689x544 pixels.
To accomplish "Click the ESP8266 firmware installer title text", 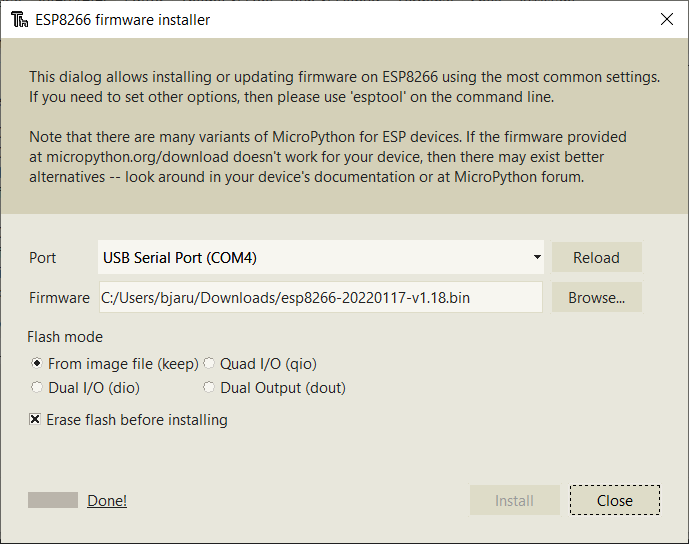I will tap(125, 20).
